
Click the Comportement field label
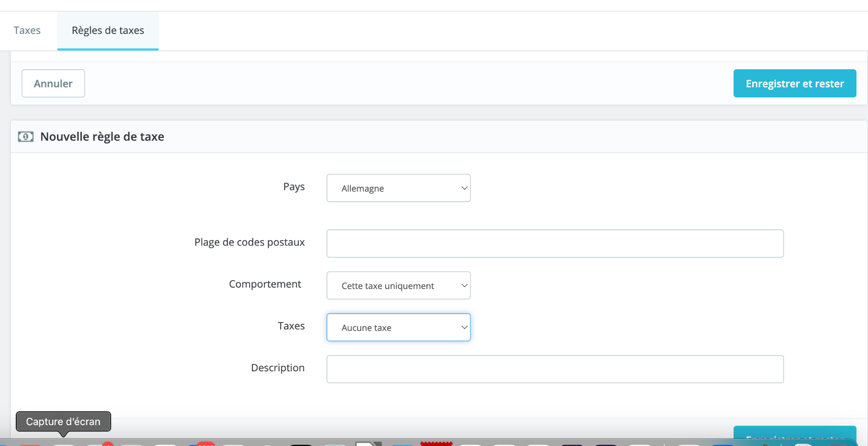click(x=265, y=284)
